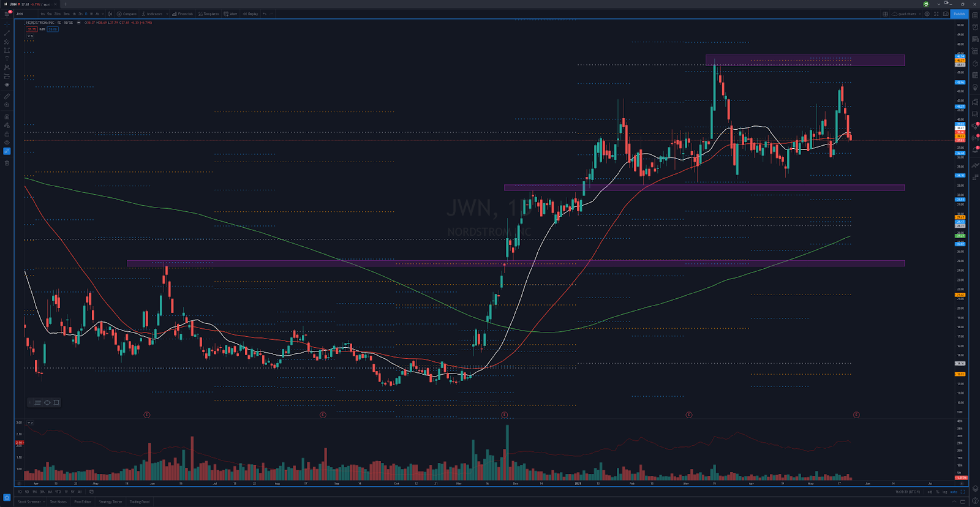Toggle logarithmic scale button
The height and width of the screenshot is (507, 980).
944,492
